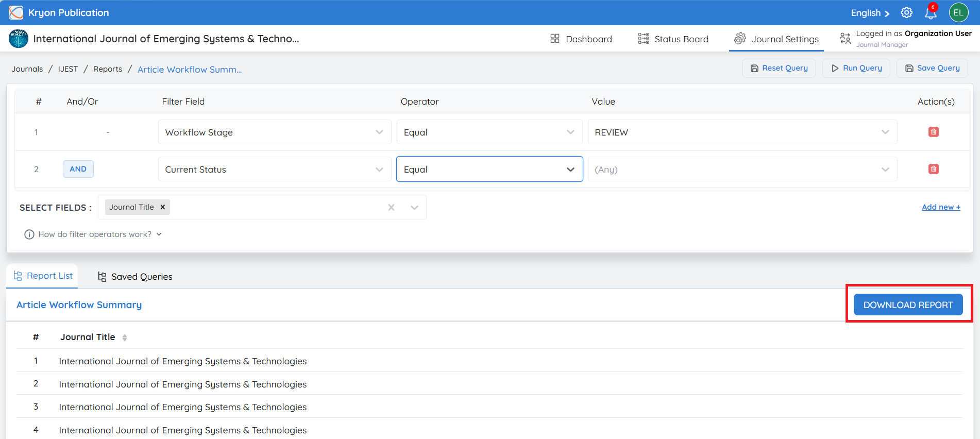
Task: Click Save Query
Action: 933,68
